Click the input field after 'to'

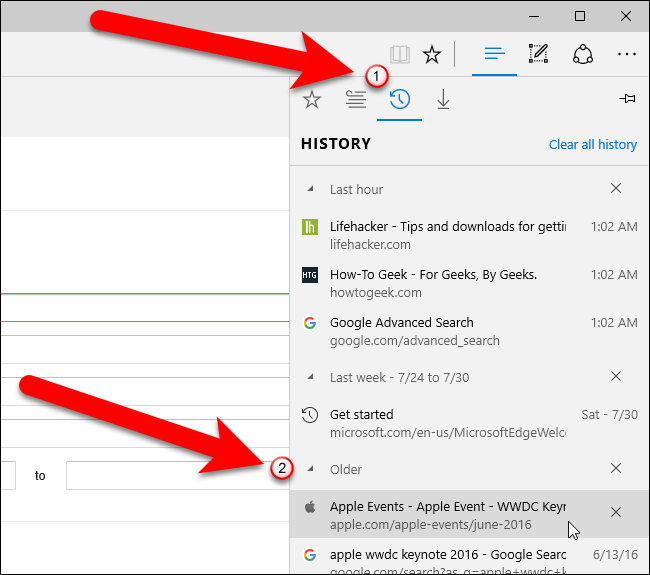point(177,476)
